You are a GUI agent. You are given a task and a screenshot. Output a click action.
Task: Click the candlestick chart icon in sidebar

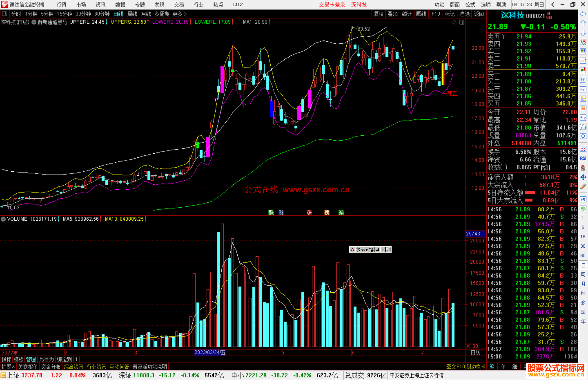[583, 70]
